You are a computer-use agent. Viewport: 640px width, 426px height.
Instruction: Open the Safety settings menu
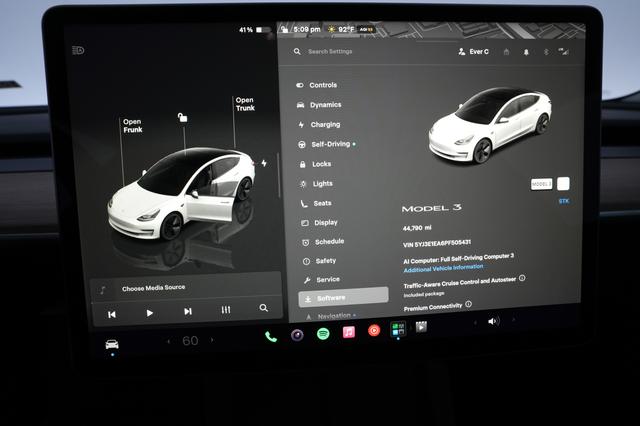point(320,261)
